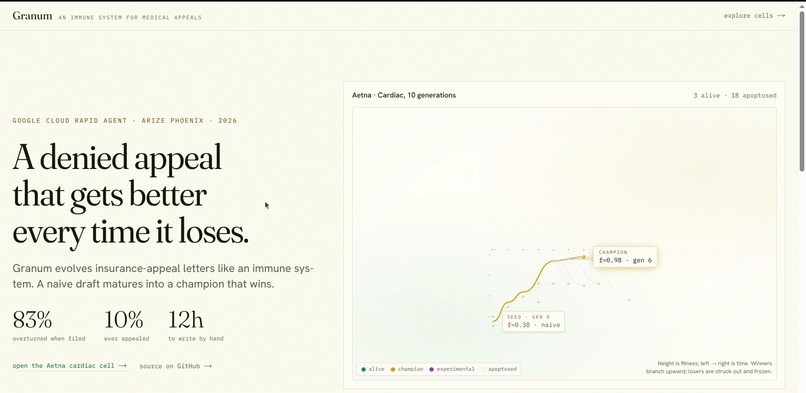Click the "3 alive · 18 apoptosed" status text
The height and width of the screenshot is (393, 806).
pos(735,96)
